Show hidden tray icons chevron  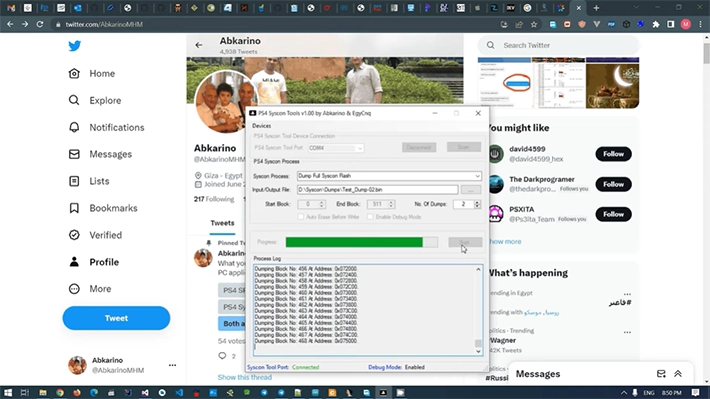(624, 393)
